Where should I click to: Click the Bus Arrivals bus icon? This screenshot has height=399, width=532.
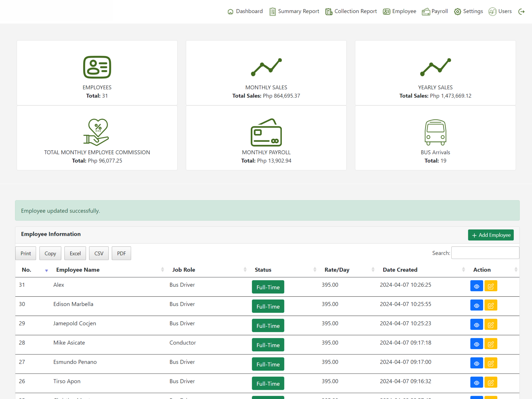(435, 132)
